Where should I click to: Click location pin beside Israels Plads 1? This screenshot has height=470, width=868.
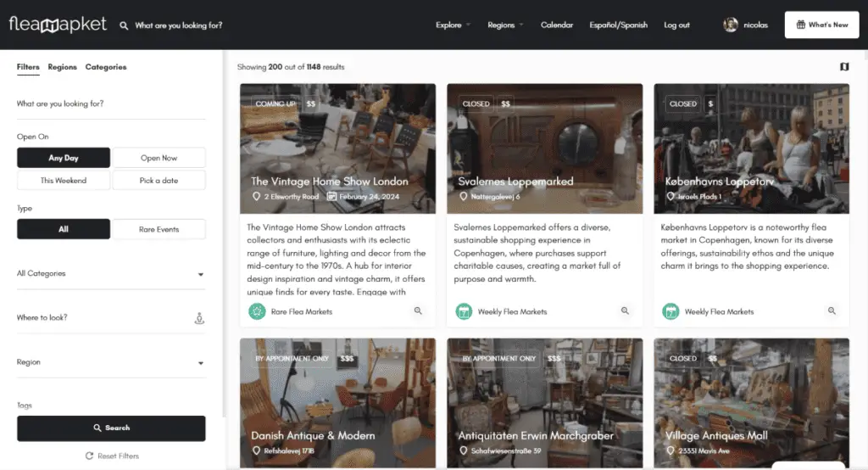[x=670, y=196]
